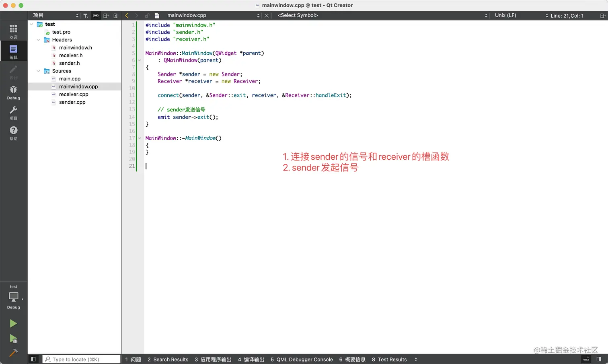Toggle left sidebar visibility

coord(33,359)
